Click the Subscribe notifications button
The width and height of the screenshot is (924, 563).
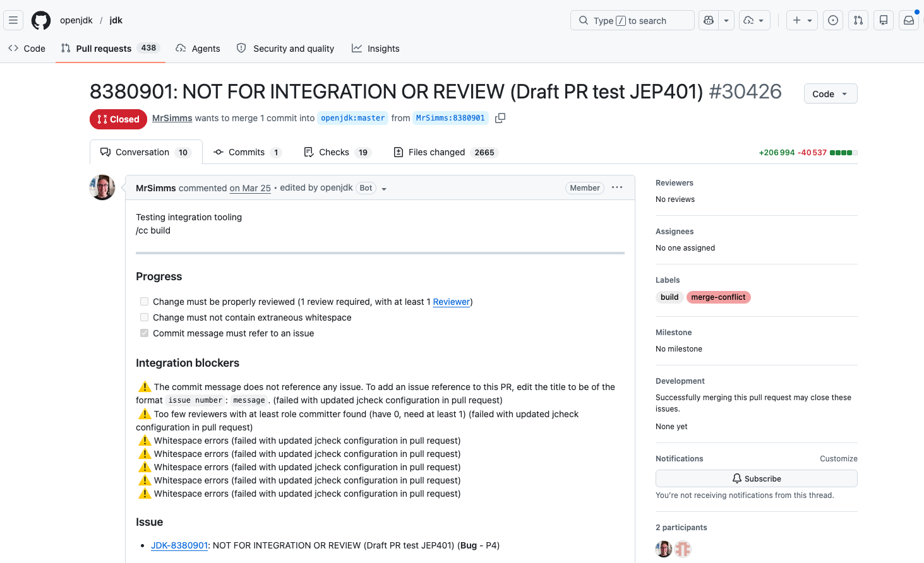[x=756, y=478]
